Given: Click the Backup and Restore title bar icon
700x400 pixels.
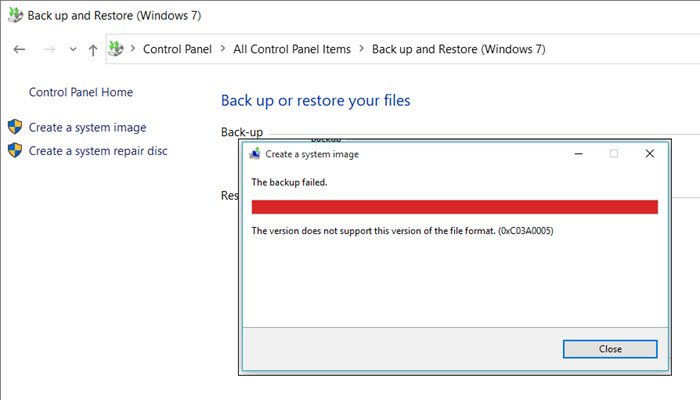Looking at the screenshot, I should [x=14, y=16].
